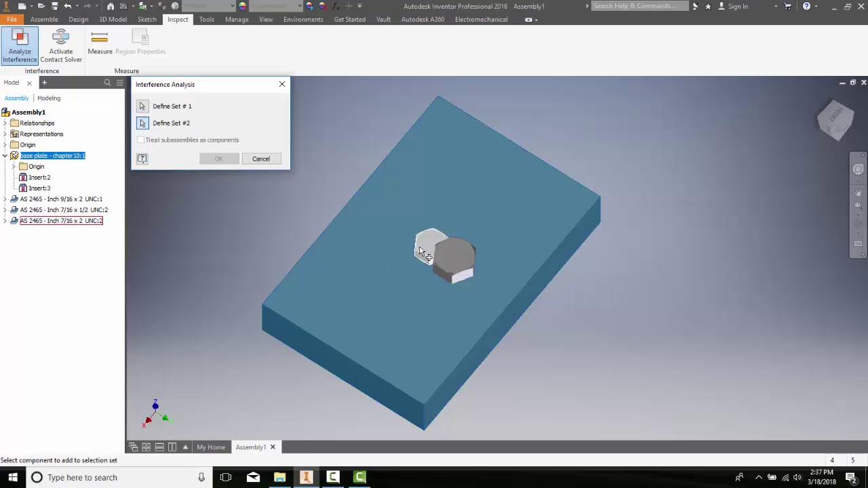Select Insert:2 constraint in browser
868x488 pixels.
[39, 178]
